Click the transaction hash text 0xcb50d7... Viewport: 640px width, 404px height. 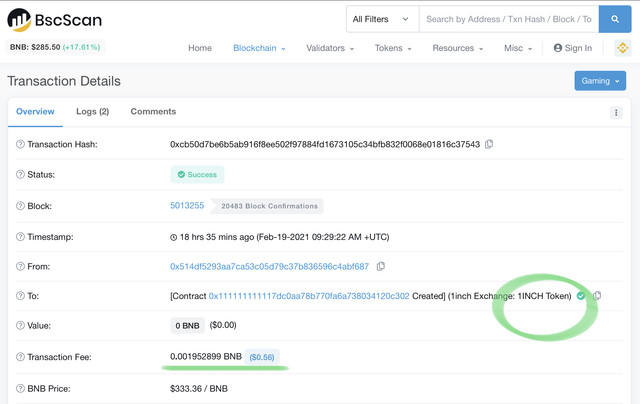325,144
